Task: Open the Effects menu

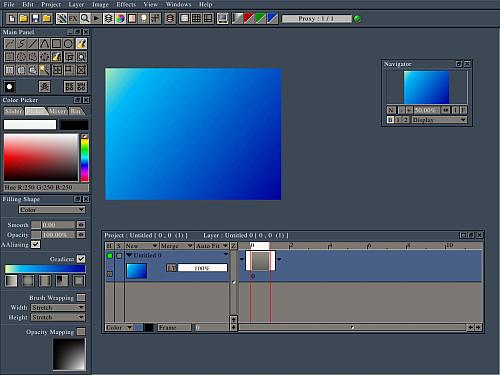Action: [x=126, y=4]
